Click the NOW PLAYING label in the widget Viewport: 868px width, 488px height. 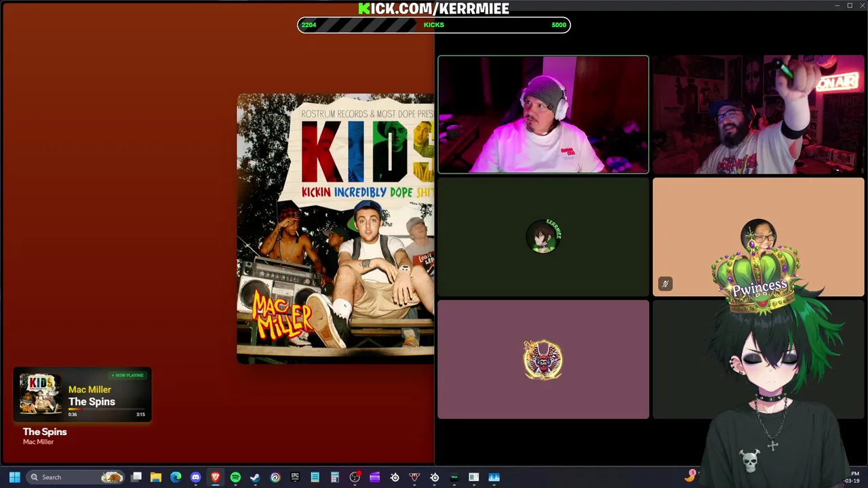coord(127,375)
